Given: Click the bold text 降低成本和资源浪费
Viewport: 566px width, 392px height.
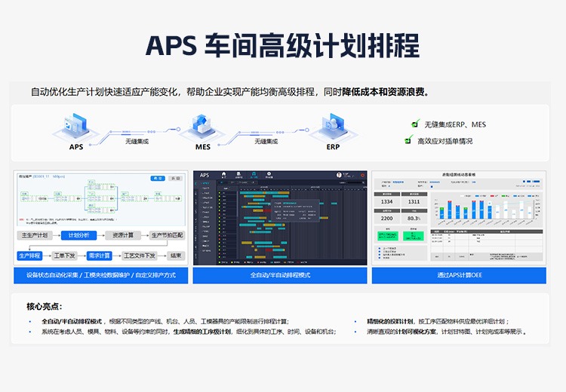Looking at the screenshot, I should [x=383, y=92].
